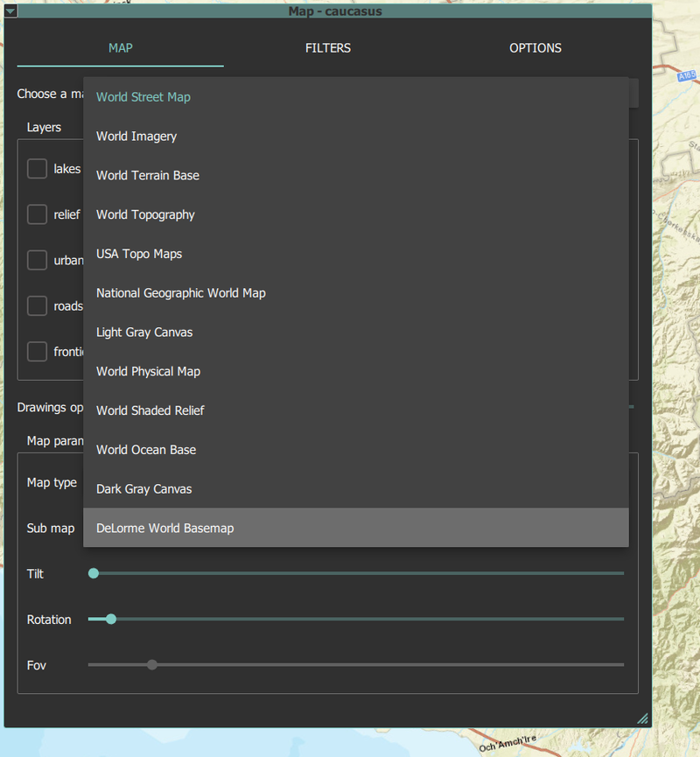The width and height of the screenshot is (700, 757).
Task: Check the roads layer checkbox
Action: pyautogui.click(x=37, y=305)
